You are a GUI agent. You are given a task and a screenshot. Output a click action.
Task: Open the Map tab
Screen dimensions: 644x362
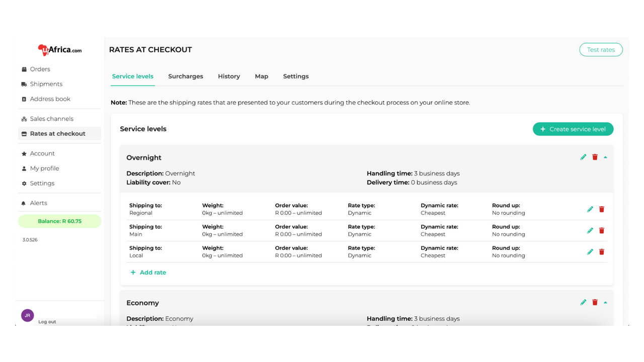pyautogui.click(x=261, y=76)
